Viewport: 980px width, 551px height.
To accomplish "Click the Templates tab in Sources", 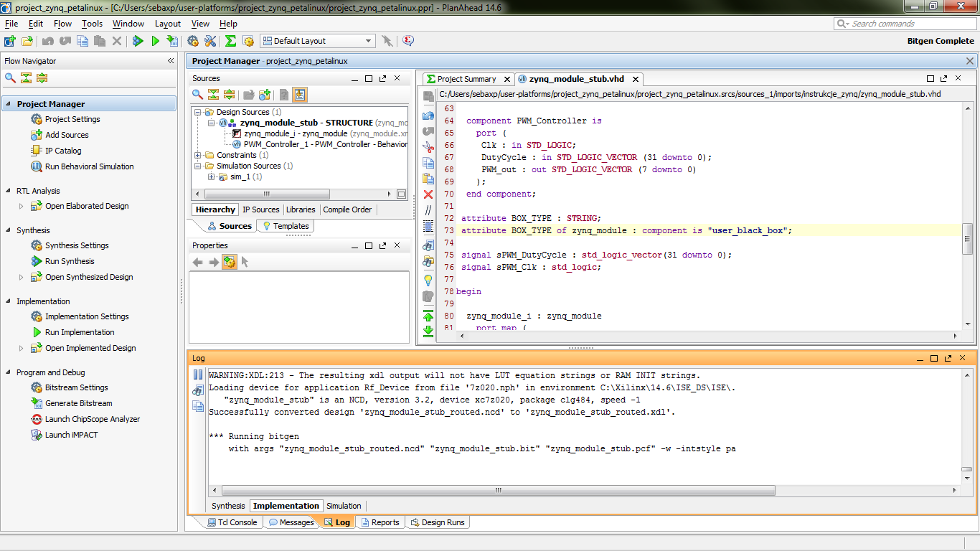I will (286, 226).
